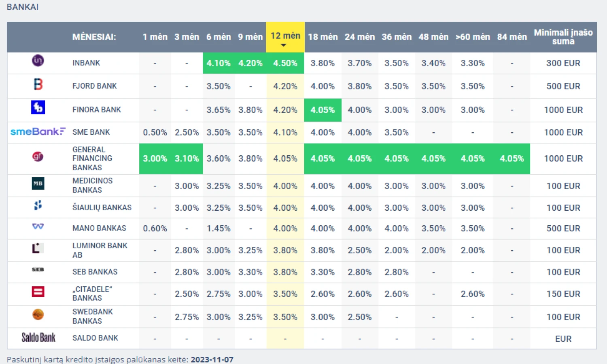Click the smeBank logo
The image size is (607, 364).
[38, 132]
